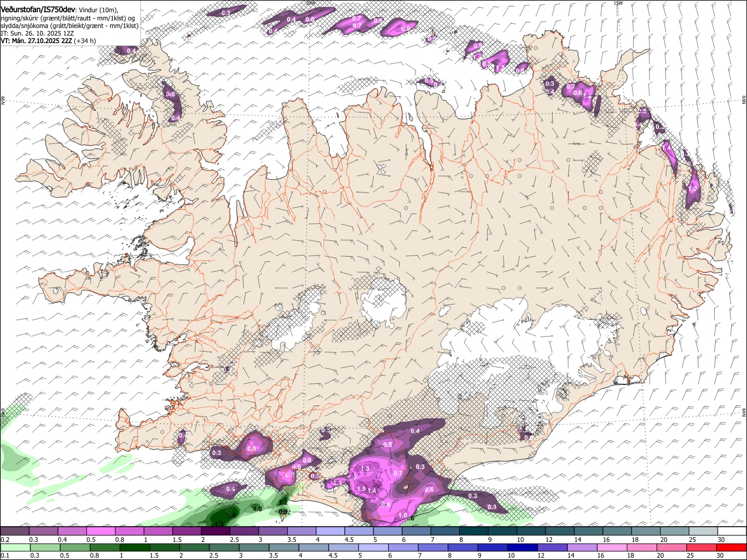The width and height of the screenshot is (747, 560).
Task: Click the '20W' longitude label at top
Action: click(x=310, y=3)
